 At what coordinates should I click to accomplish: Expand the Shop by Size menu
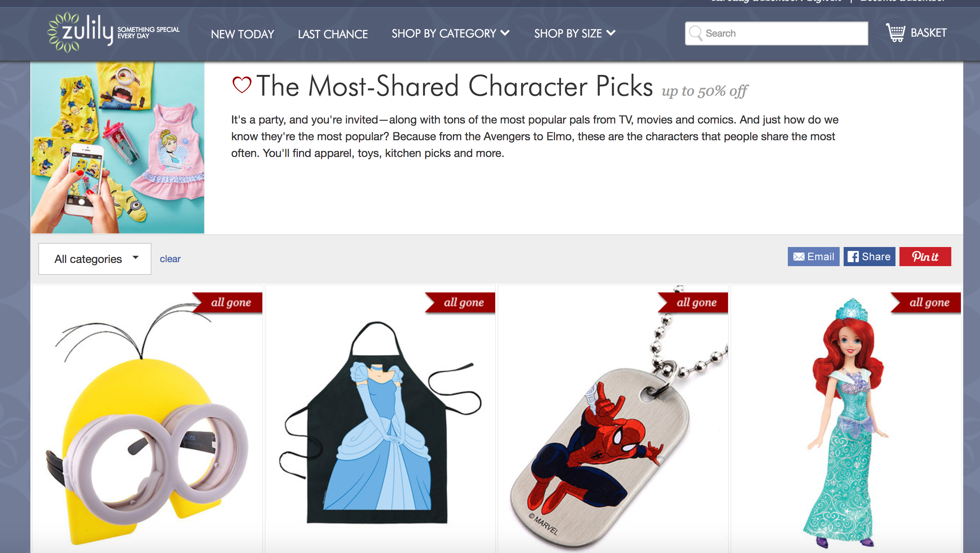pos(575,33)
